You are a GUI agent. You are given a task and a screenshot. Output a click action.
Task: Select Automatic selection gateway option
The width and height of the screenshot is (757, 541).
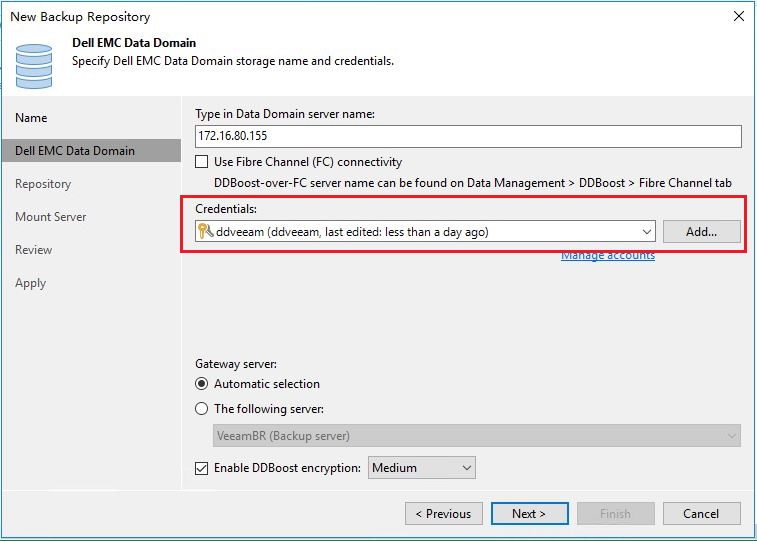(x=201, y=384)
